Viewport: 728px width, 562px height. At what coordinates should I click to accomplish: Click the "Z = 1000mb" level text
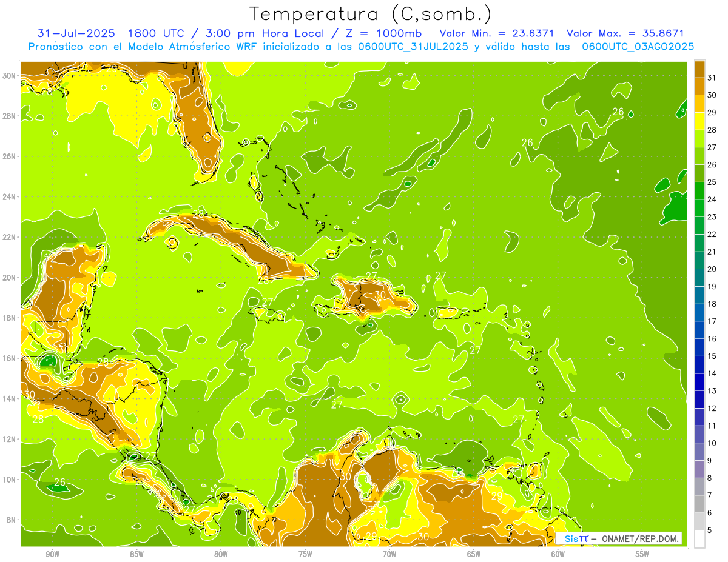[x=388, y=33]
